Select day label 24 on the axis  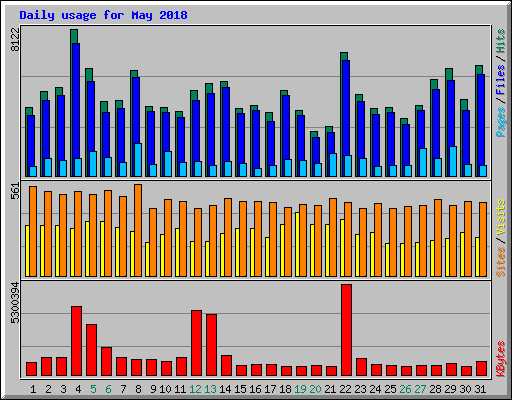(375, 389)
